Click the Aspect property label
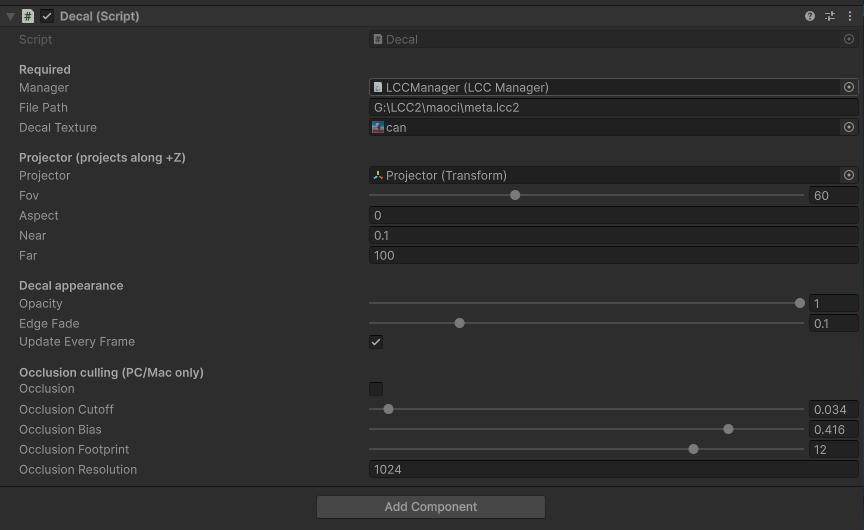 click(x=39, y=215)
